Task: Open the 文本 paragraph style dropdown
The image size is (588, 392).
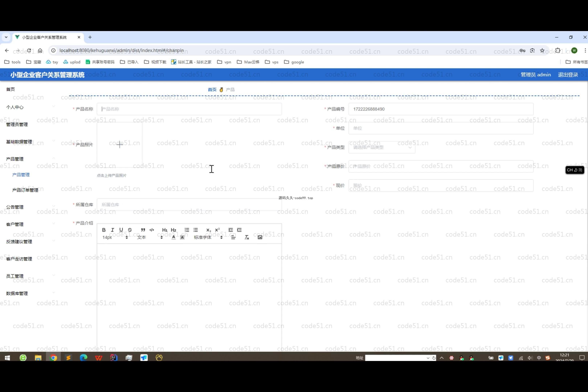Action: (x=150, y=237)
